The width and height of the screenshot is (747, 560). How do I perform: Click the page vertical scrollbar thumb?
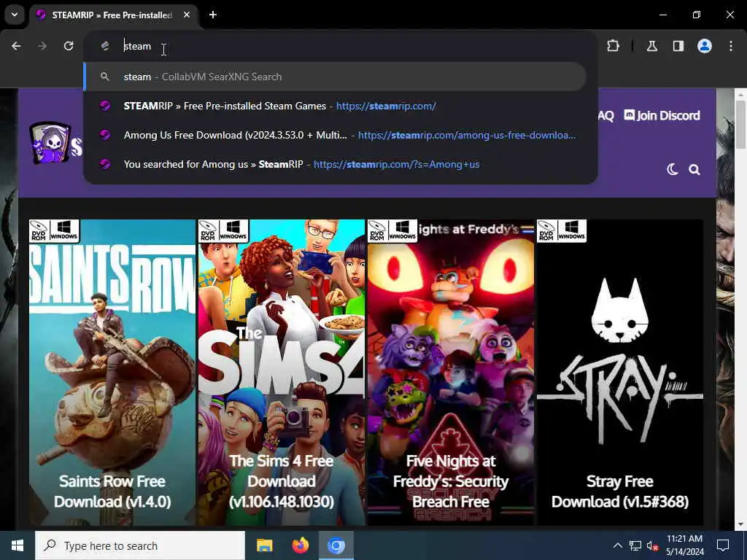click(740, 125)
